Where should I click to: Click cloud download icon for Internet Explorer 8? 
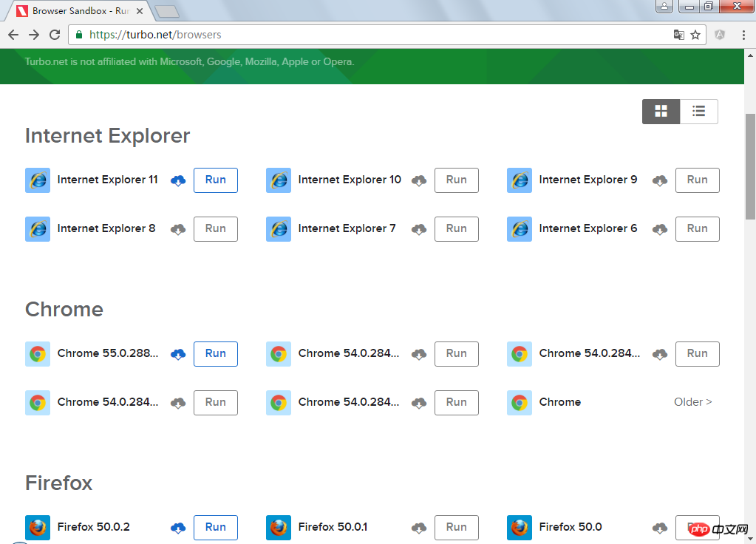point(178,229)
